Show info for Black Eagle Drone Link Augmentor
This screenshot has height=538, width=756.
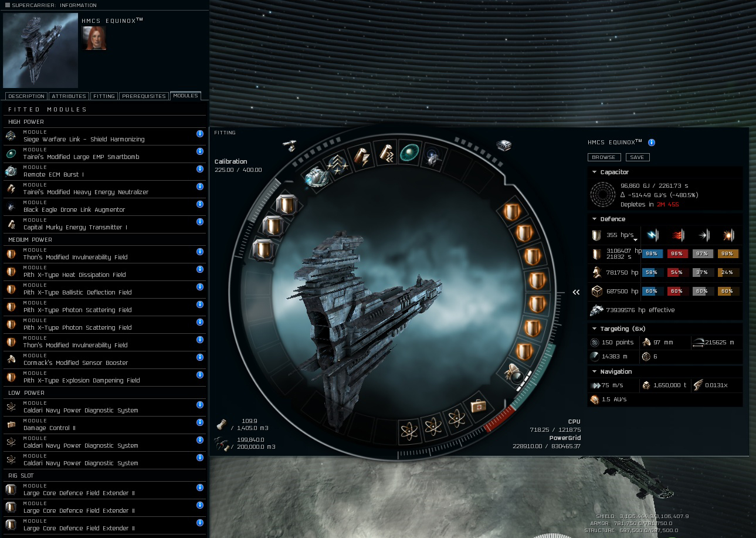click(x=200, y=204)
